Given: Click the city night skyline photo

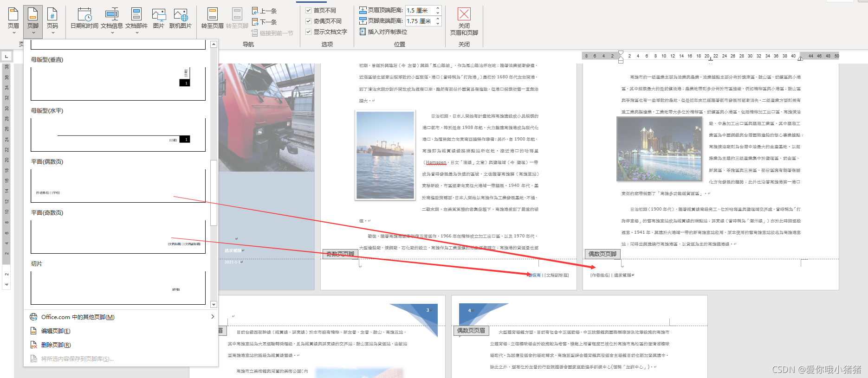Looking at the screenshot, I should (660, 149).
